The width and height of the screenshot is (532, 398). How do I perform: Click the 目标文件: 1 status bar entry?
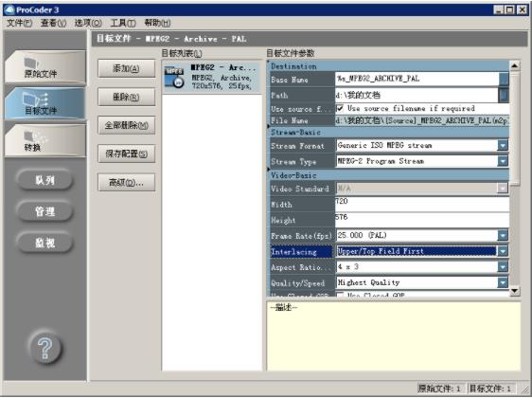(x=491, y=389)
